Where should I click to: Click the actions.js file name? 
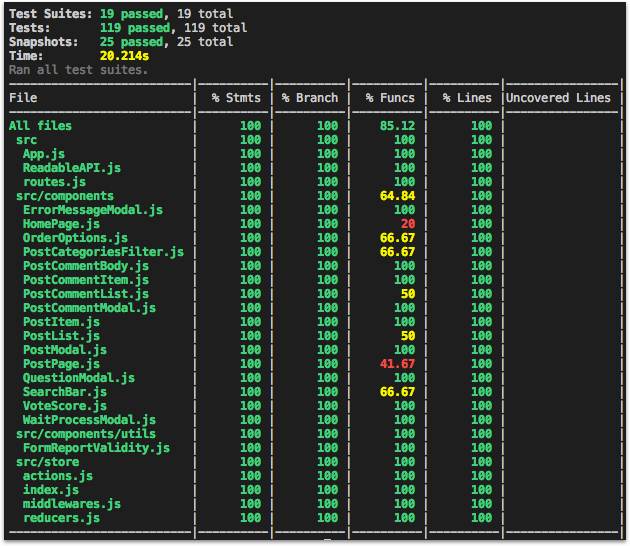click(x=58, y=476)
